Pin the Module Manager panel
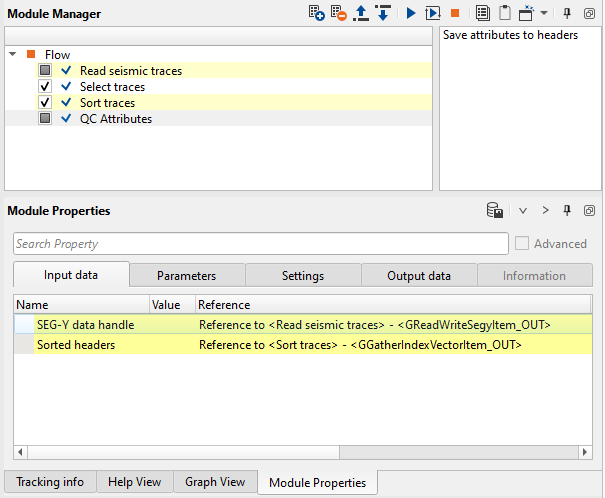This screenshot has width=605, height=498. click(567, 14)
